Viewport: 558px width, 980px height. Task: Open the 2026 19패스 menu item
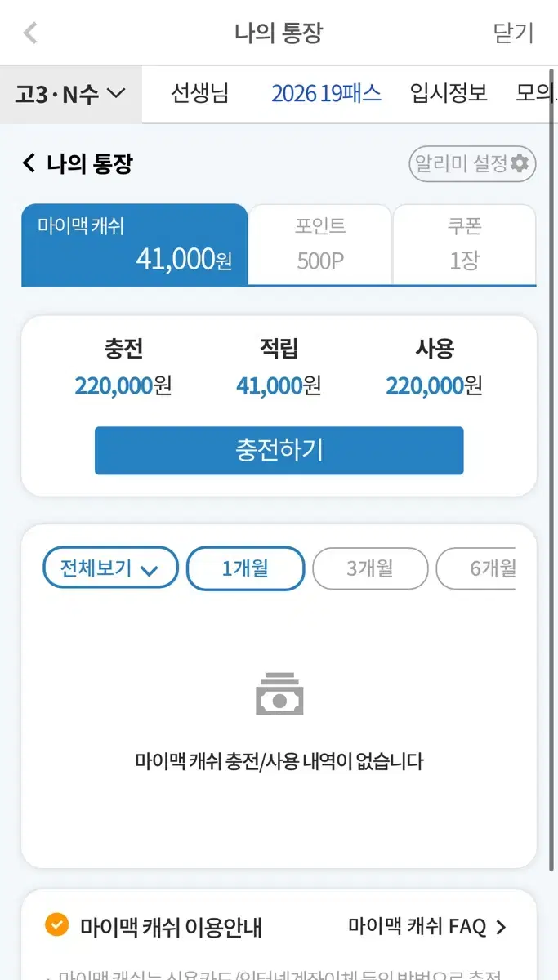tap(326, 94)
